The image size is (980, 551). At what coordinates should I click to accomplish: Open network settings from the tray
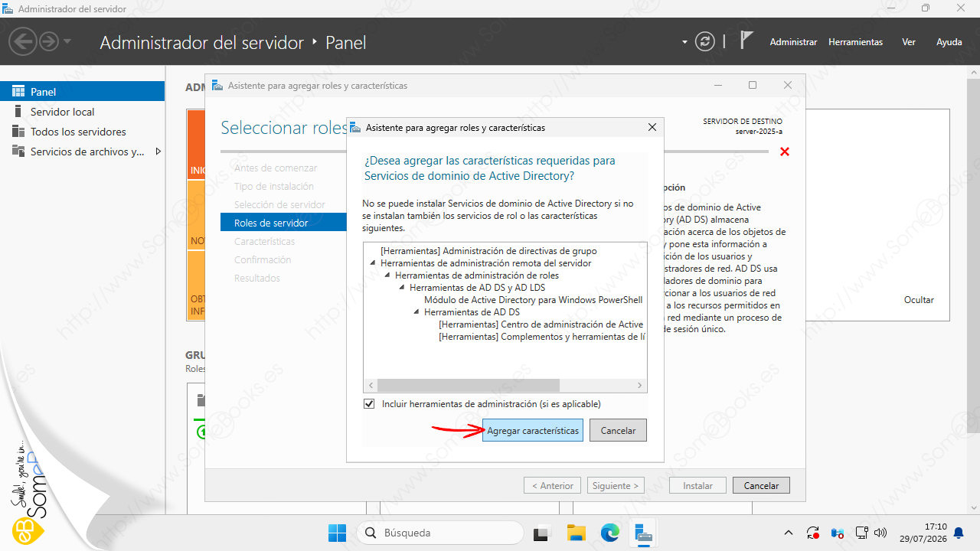[x=861, y=533]
